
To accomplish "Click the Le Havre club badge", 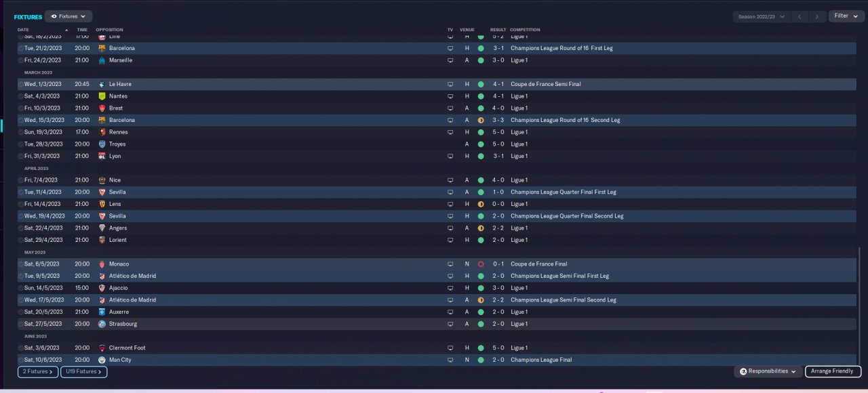I will (x=102, y=84).
